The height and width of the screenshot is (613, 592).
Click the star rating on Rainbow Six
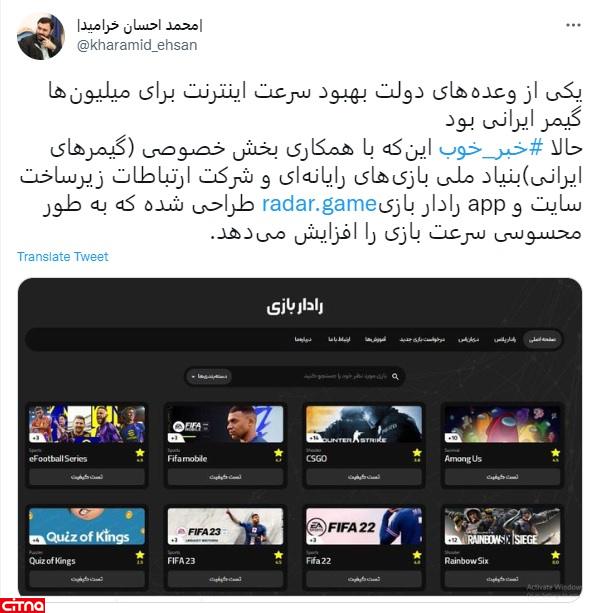click(x=555, y=557)
